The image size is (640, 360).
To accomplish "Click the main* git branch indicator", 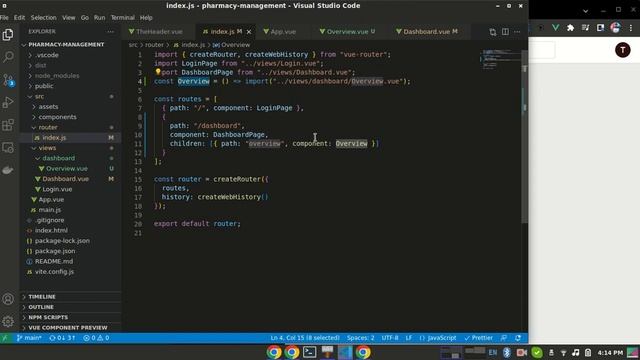I will coord(29,338).
